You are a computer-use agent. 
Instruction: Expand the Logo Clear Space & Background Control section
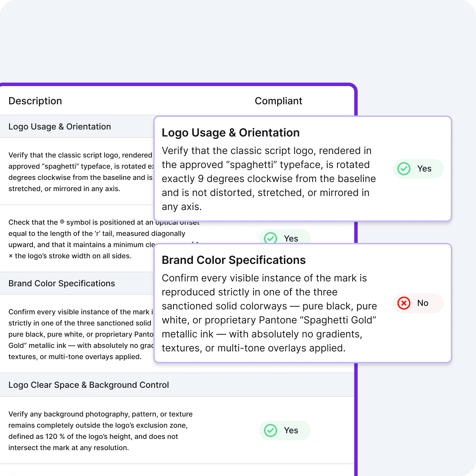tap(89, 385)
